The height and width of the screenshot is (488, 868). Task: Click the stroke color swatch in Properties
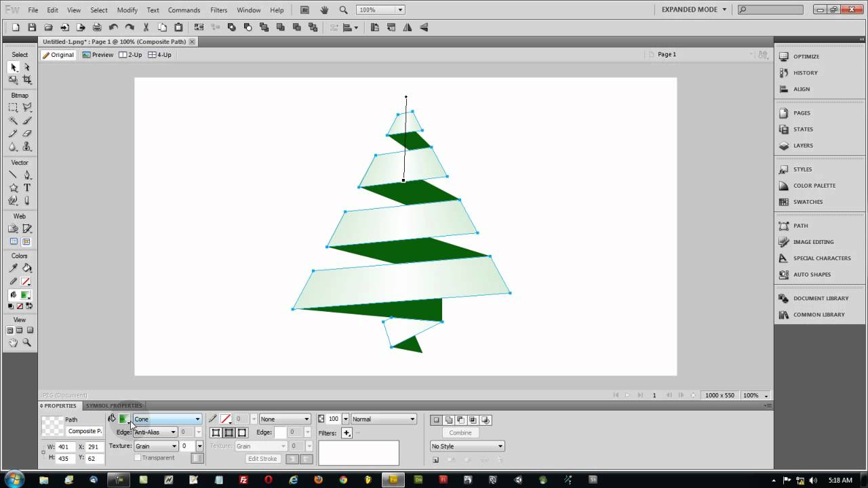(x=225, y=419)
